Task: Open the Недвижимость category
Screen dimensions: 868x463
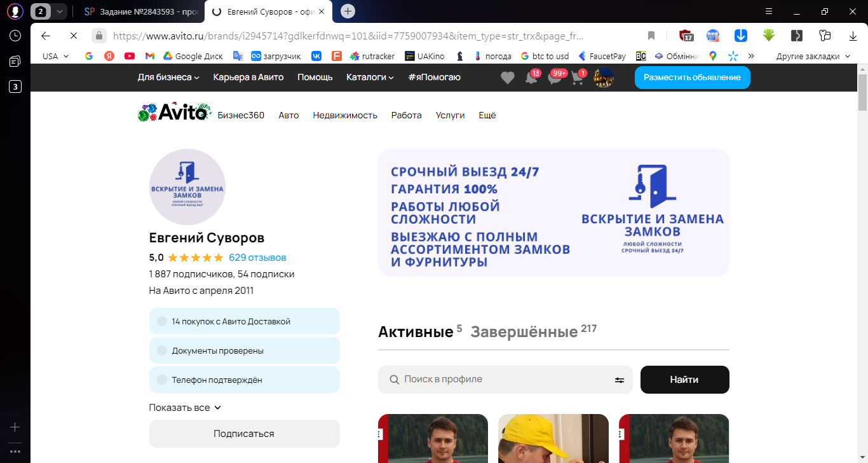Action: 345,115
